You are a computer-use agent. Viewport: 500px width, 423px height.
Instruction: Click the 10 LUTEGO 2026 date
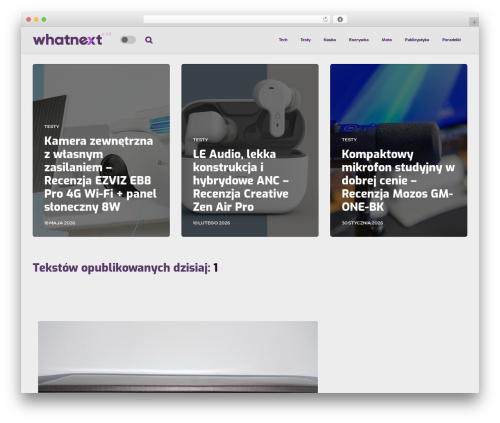tap(211, 223)
